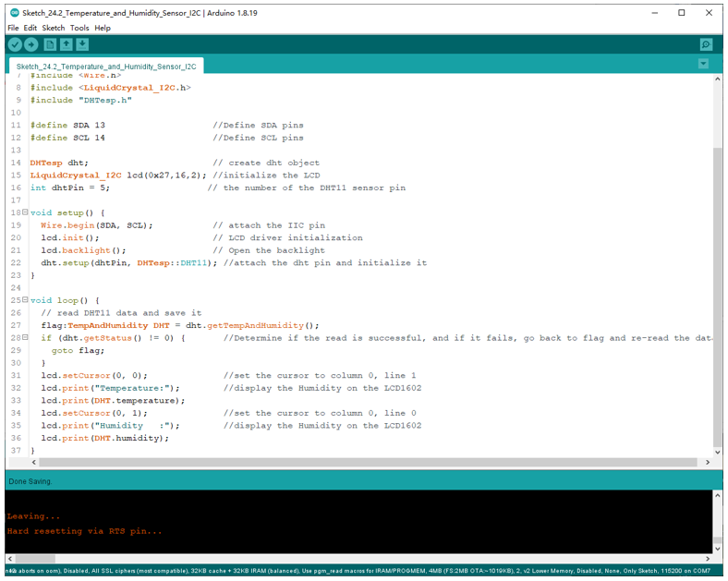Click '// read DHT11 data and save it' comment
The image size is (728, 581).
(121, 313)
